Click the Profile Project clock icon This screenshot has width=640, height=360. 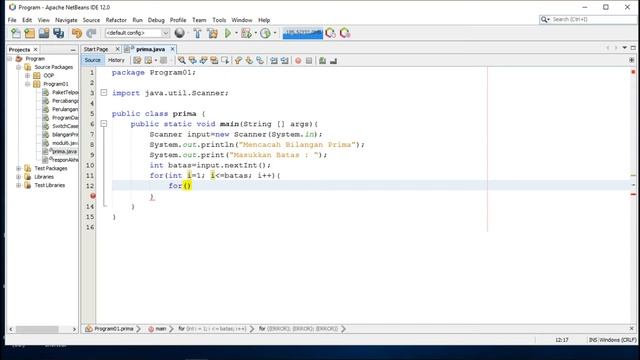(265, 33)
